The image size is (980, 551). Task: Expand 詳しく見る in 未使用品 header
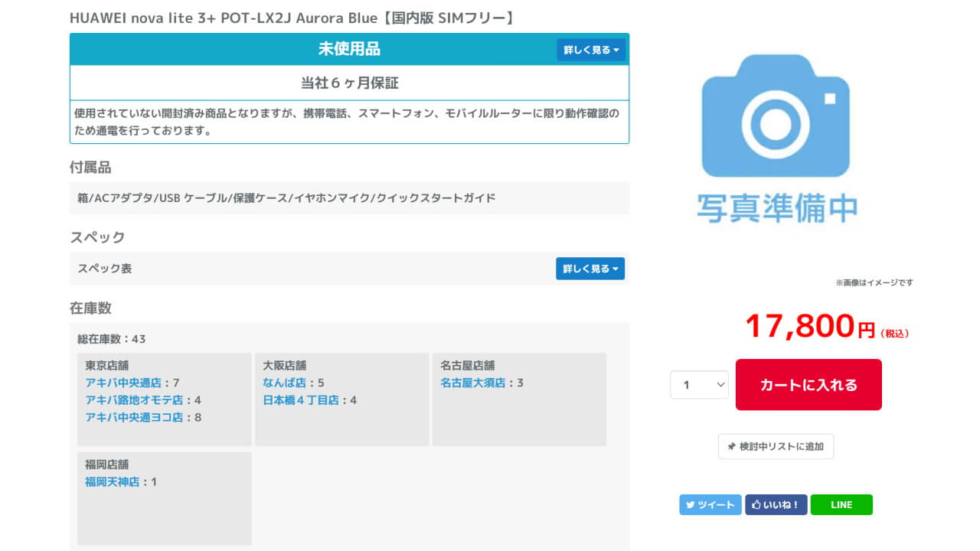[x=590, y=50]
